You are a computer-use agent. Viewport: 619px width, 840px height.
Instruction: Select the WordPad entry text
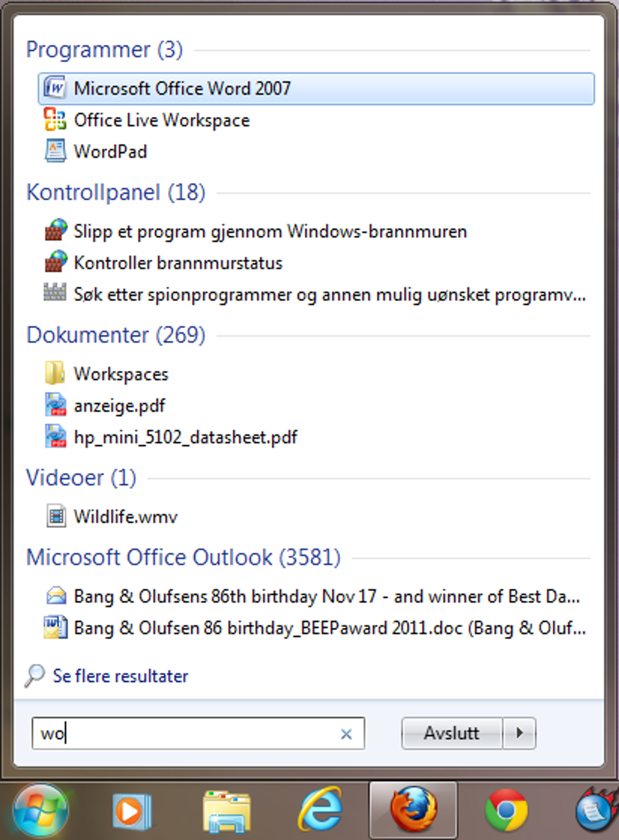coord(110,151)
